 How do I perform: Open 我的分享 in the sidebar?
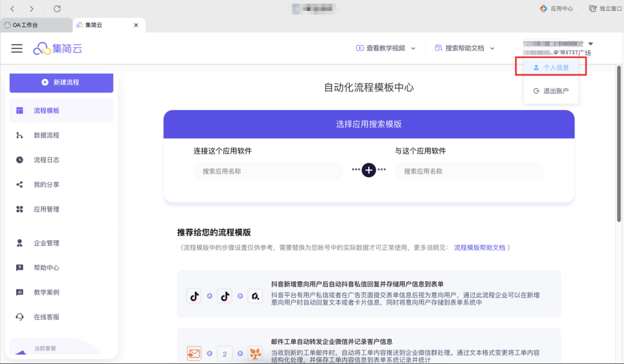(61, 184)
